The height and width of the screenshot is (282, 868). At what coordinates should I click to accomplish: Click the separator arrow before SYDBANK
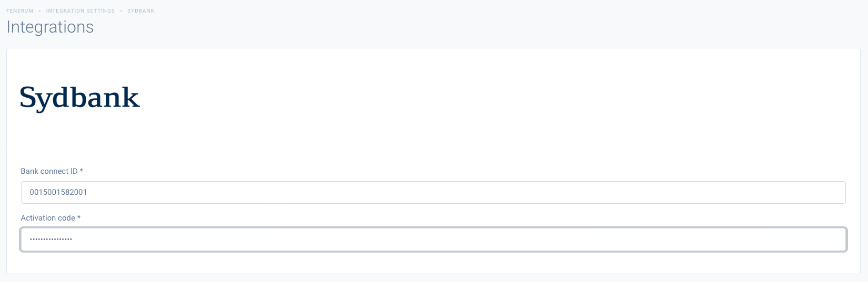(122, 11)
